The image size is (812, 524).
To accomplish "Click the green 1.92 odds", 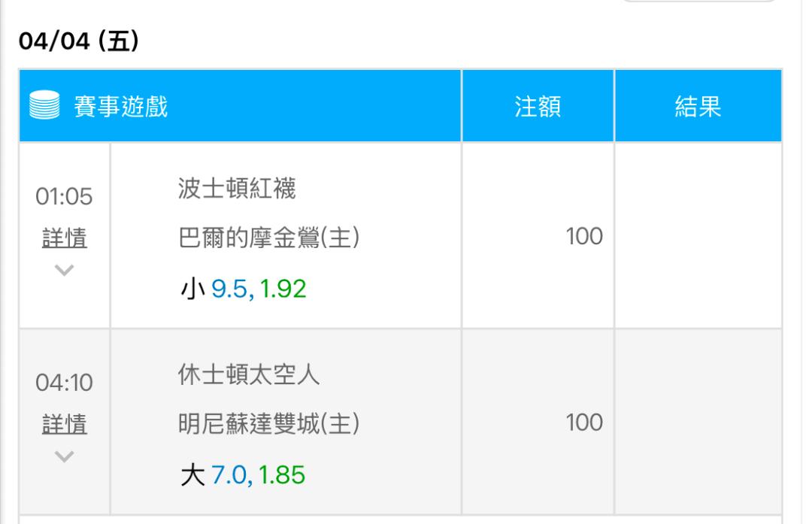I will pos(283,289).
